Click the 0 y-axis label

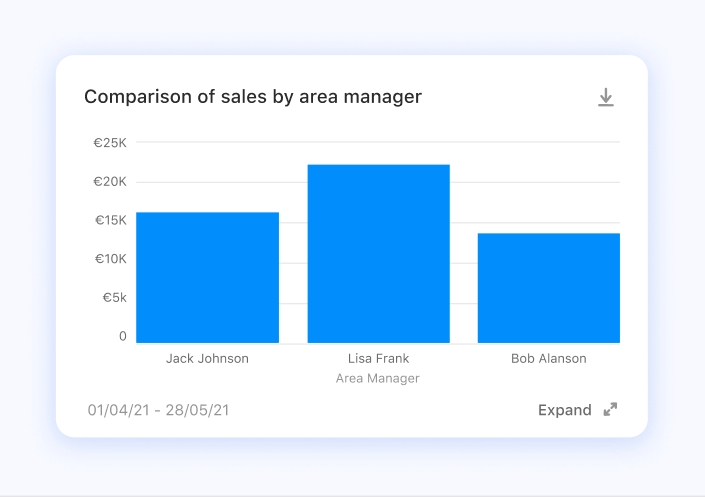tap(123, 336)
